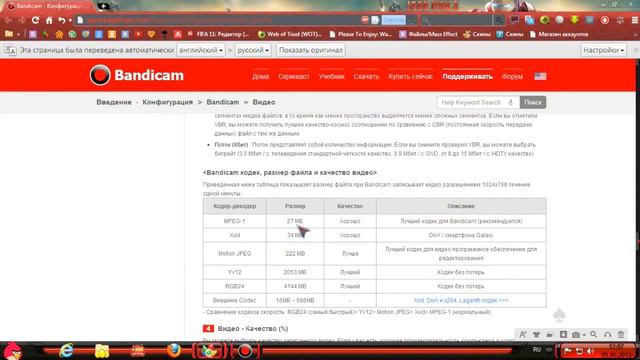Screen dimensions: 640x360
Task: Click the font size A icon
Action: tap(522, 334)
